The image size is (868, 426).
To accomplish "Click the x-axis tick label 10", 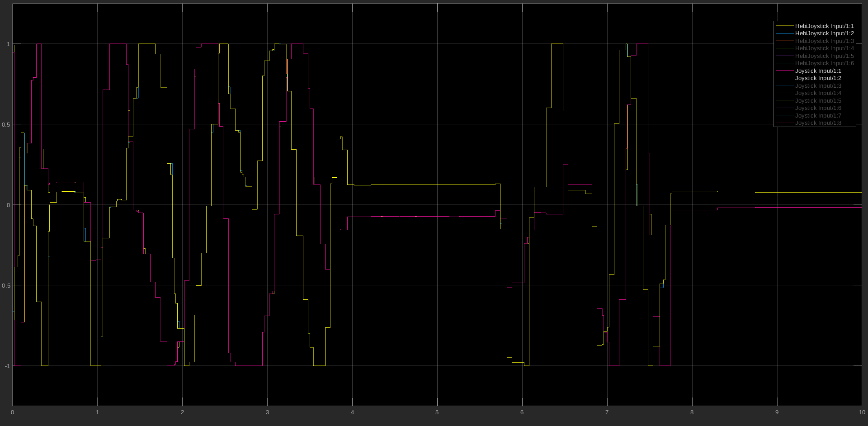I will tap(862, 412).
